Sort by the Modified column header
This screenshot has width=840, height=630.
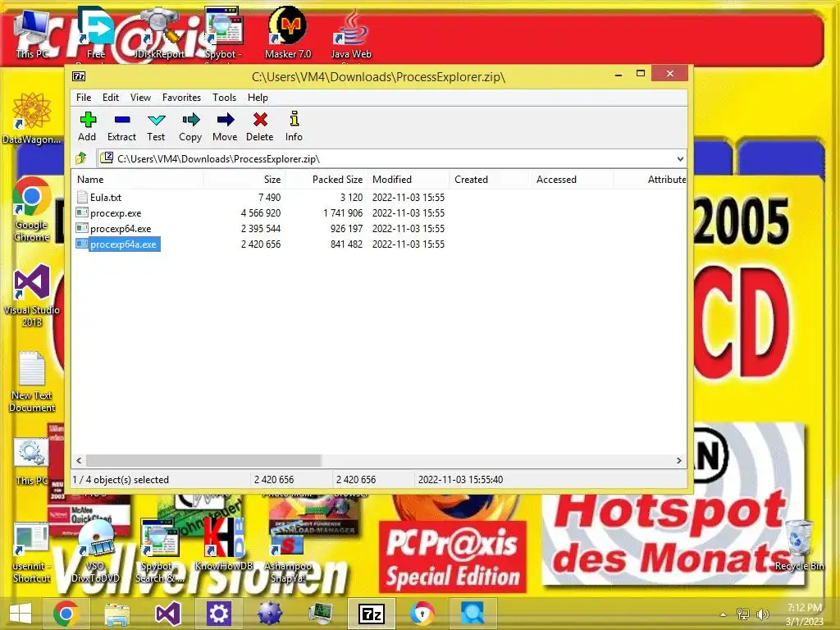409,180
